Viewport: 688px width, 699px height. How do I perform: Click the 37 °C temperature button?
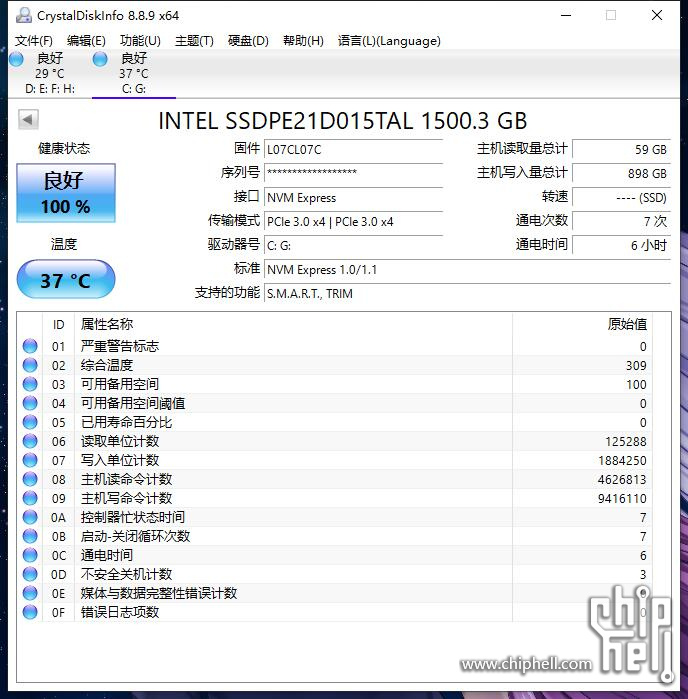[66, 280]
